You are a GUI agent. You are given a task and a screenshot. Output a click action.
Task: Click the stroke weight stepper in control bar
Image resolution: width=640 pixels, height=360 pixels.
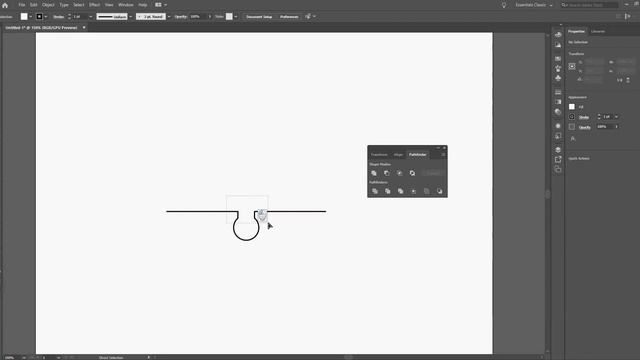[x=69, y=17]
